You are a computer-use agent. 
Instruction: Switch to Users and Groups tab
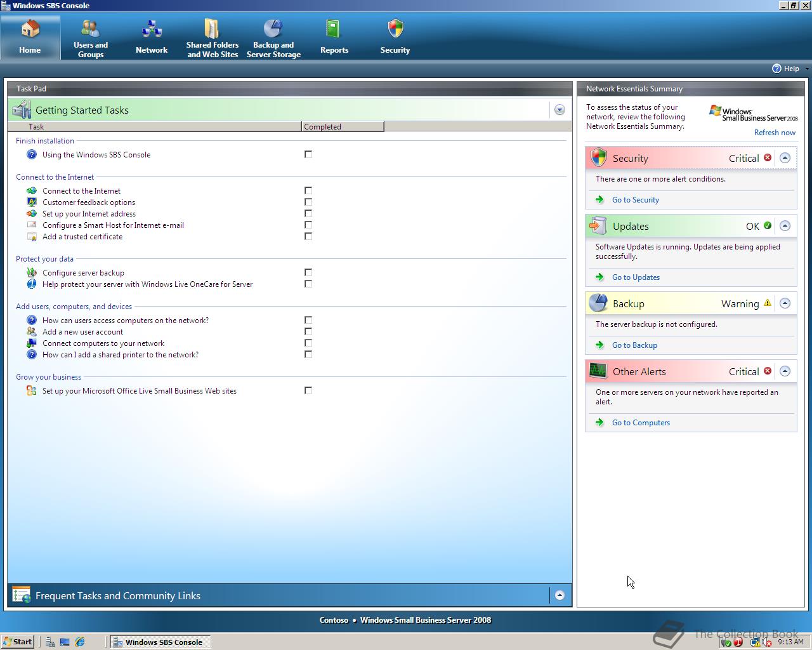(x=91, y=37)
